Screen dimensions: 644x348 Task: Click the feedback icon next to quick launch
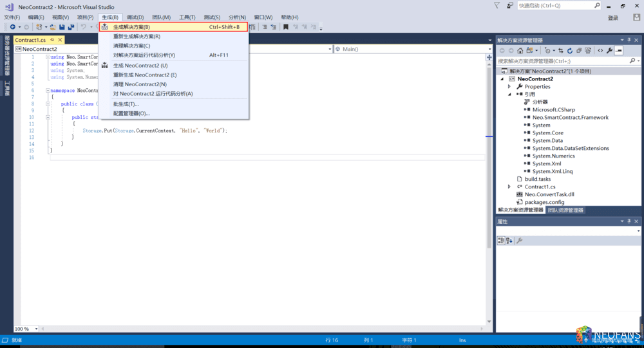pyautogui.click(x=509, y=5)
